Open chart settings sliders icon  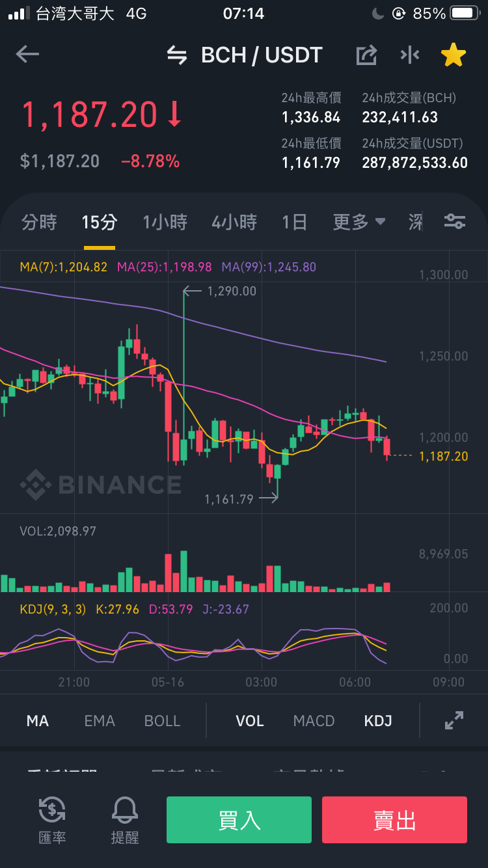(x=454, y=222)
